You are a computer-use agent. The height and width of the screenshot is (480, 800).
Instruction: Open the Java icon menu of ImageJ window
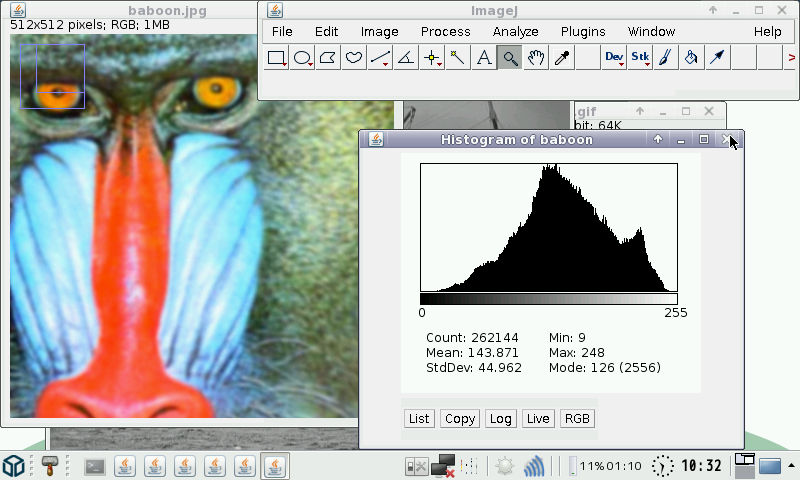click(275, 10)
